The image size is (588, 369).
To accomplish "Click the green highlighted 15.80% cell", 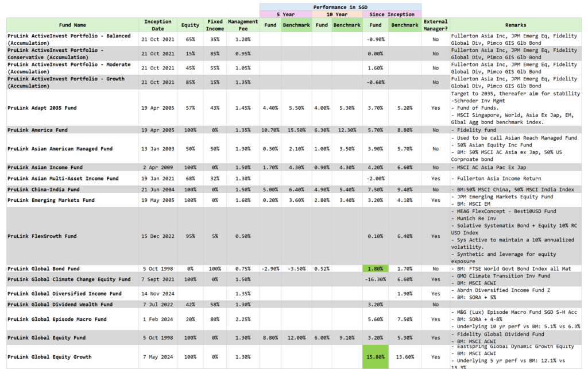I will tap(376, 357).
